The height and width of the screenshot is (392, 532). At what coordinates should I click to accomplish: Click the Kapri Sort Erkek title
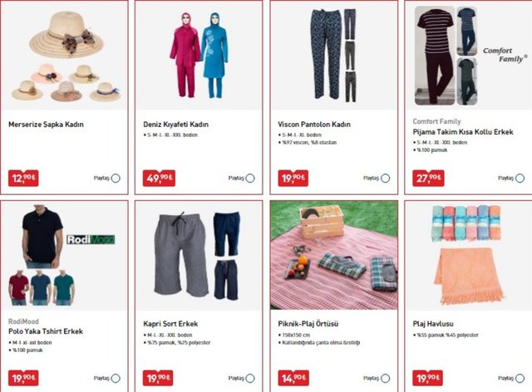coord(170,324)
